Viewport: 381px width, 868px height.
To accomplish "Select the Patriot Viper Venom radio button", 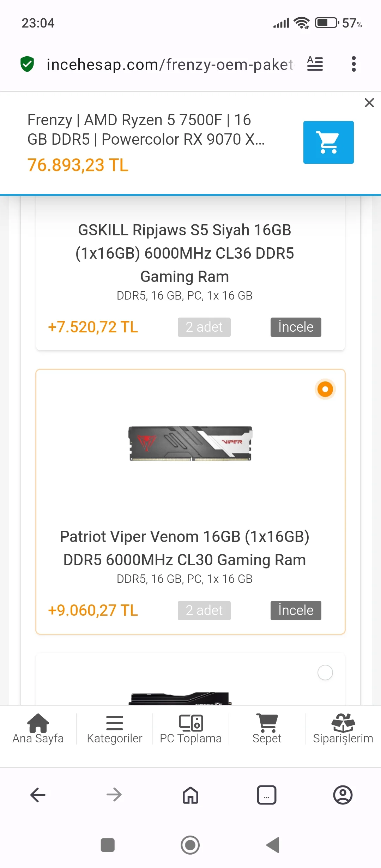I will (325, 389).
